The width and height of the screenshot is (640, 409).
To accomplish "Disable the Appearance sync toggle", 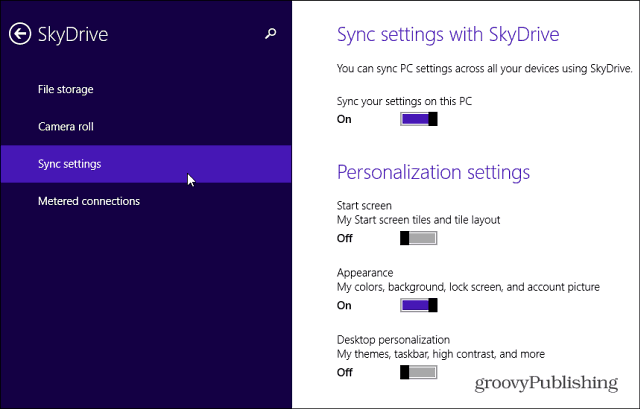I will pos(419,305).
